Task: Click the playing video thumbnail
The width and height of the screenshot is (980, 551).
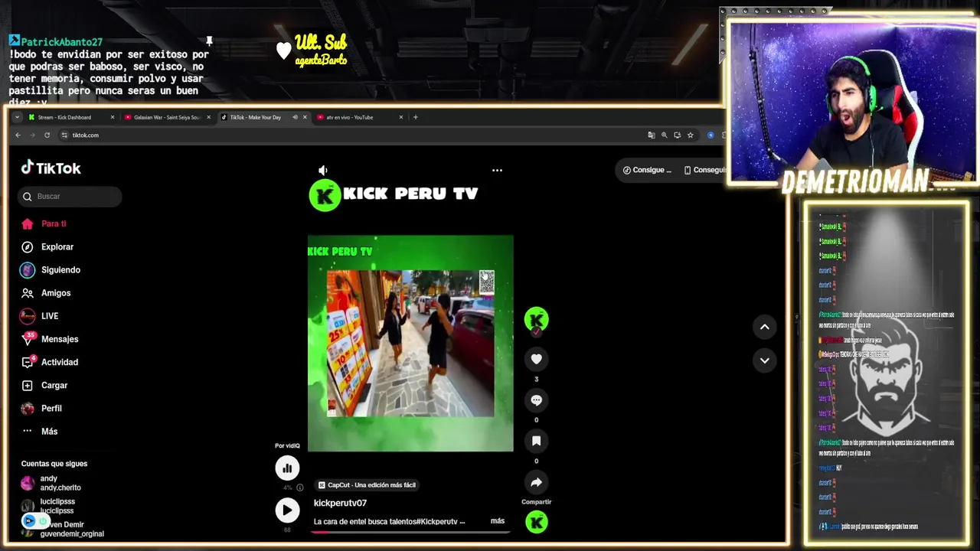Action: pyautogui.click(x=410, y=344)
